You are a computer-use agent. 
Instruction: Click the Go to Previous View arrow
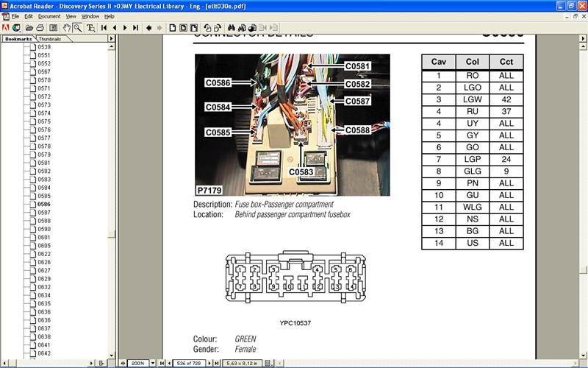tap(149, 28)
